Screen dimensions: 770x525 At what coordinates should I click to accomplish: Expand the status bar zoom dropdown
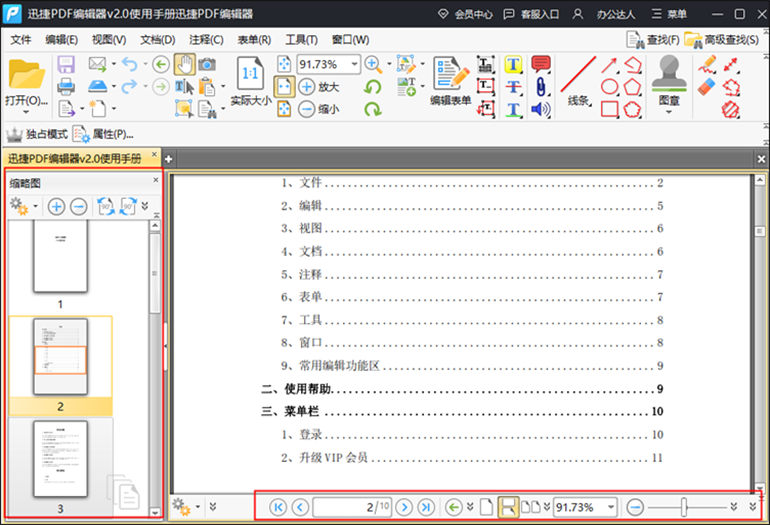click(610, 507)
